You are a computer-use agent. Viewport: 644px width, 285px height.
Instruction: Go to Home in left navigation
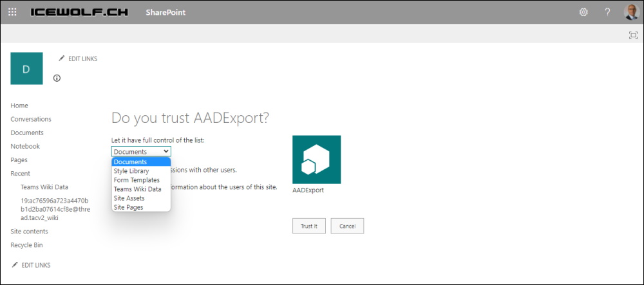pyautogui.click(x=19, y=106)
